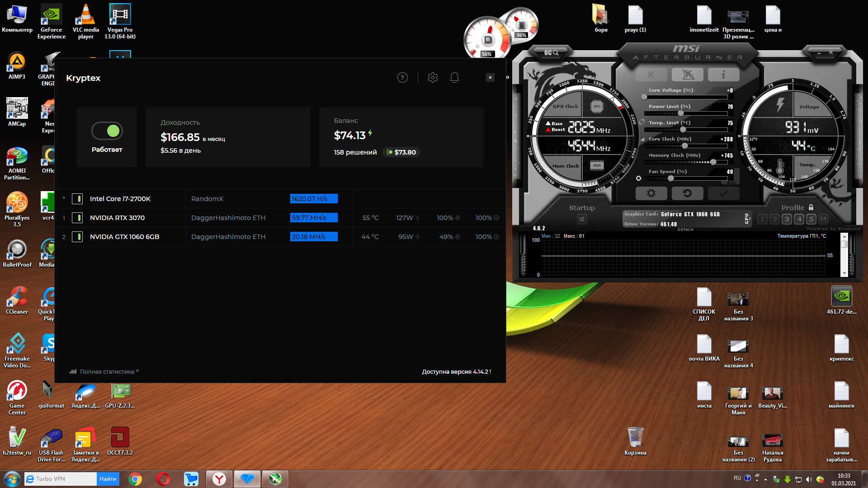Click the Fan Speed gear icon
This screenshot has height=488, width=868.
point(638,178)
